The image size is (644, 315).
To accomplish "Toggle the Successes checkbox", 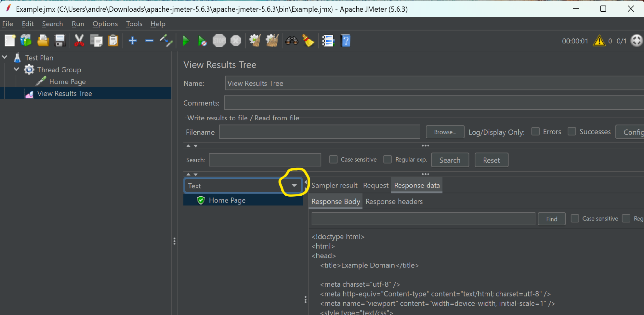I will point(572,131).
